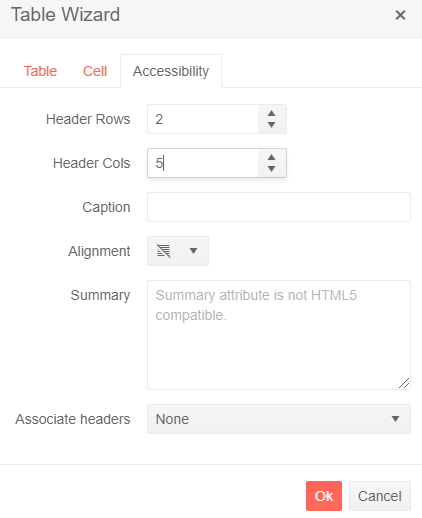Click the no-alignment icon in Alignment

[164, 251]
